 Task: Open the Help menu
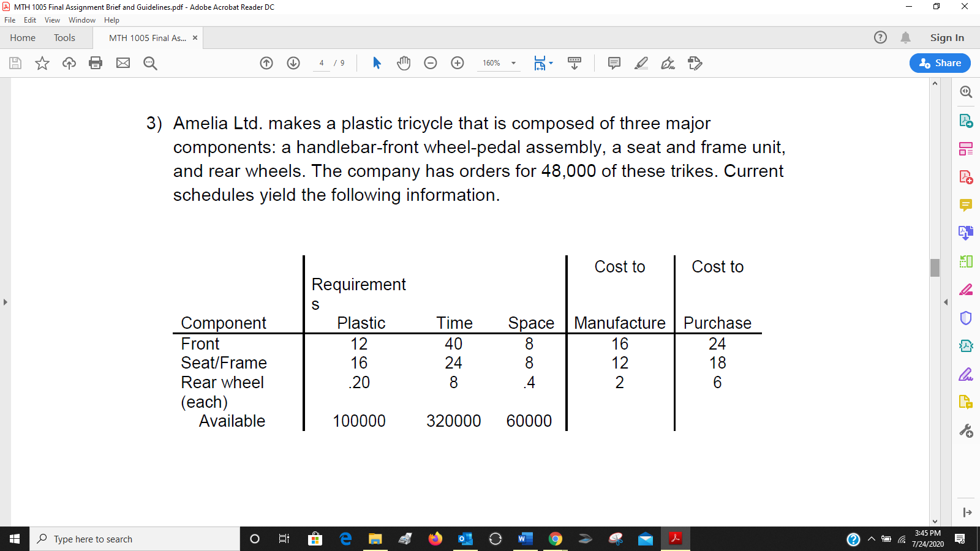pos(111,20)
